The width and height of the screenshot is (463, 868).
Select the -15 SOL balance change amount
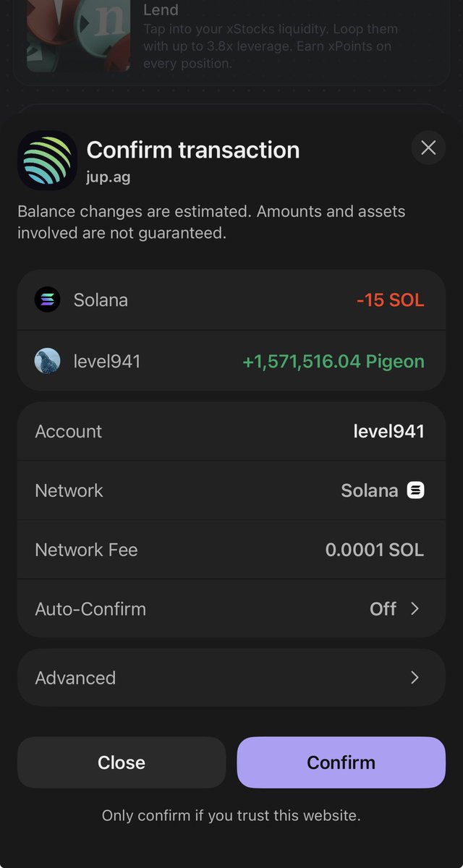pos(390,299)
